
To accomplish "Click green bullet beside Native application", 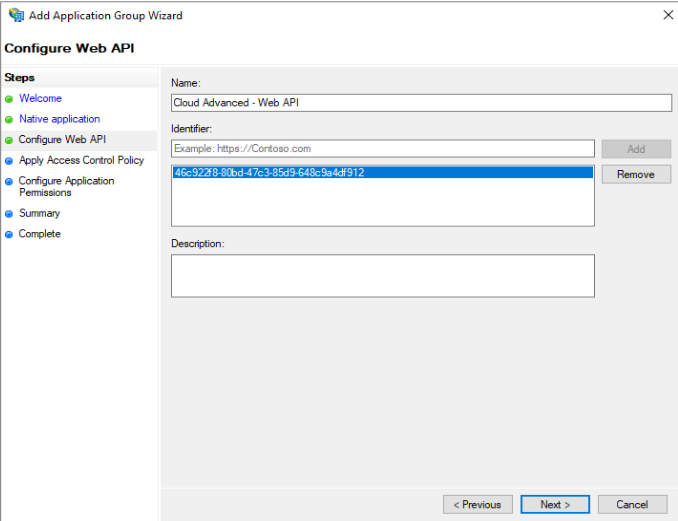I will coord(9,120).
